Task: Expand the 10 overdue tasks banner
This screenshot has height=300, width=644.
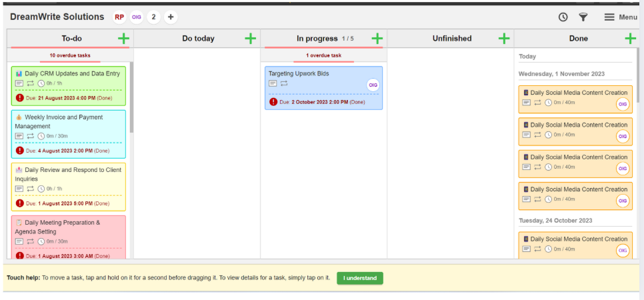Action: click(70, 56)
